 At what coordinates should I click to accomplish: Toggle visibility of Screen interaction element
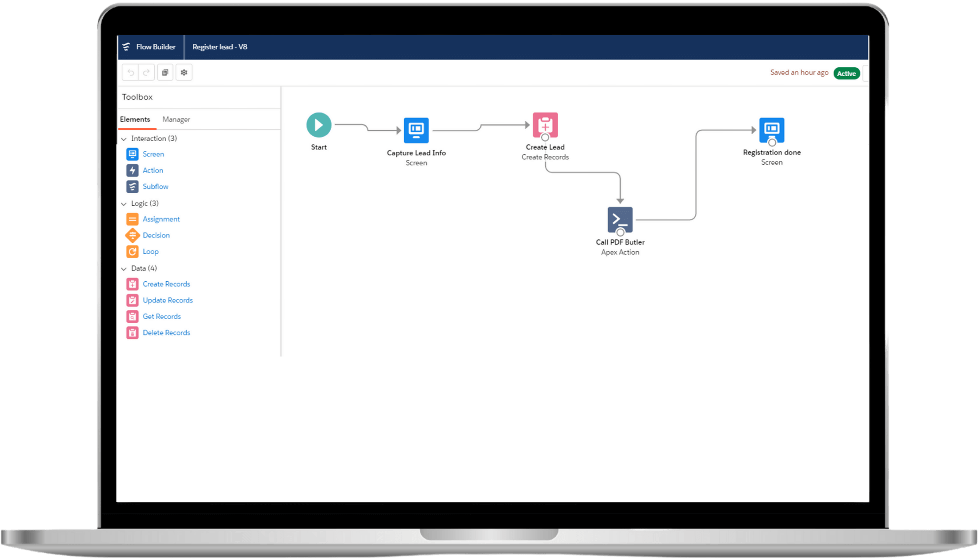152,154
